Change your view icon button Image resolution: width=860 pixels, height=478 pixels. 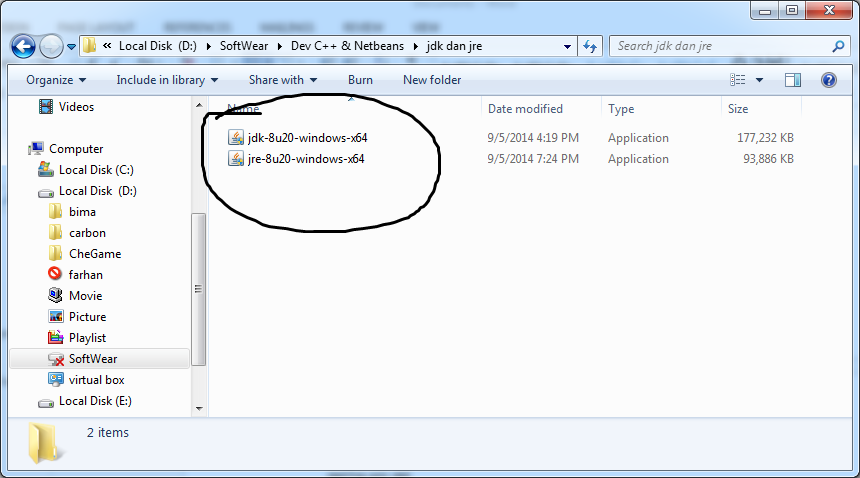click(x=737, y=80)
